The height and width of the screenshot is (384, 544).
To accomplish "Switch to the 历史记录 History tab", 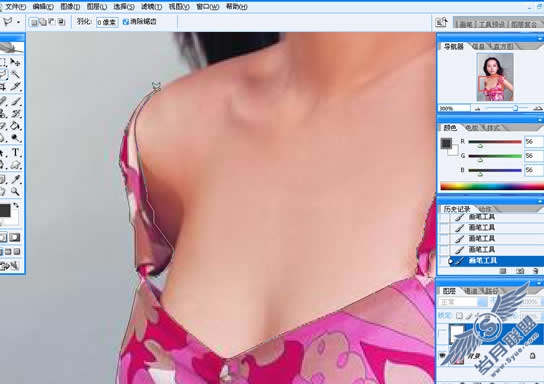I will (457, 209).
